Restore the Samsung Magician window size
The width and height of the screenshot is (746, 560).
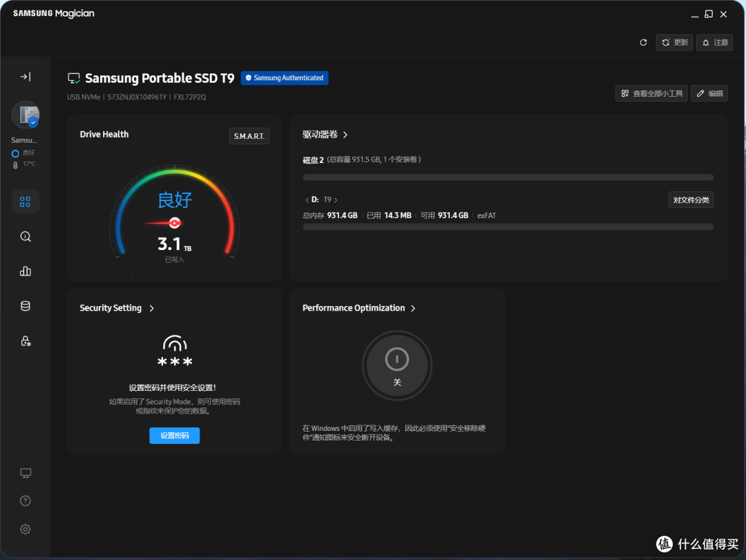tap(709, 15)
